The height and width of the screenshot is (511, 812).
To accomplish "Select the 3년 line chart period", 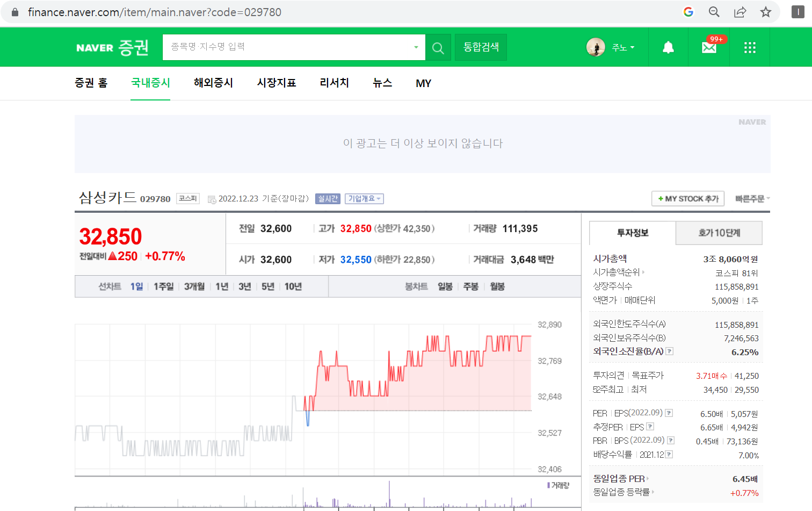I will coord(245,286).
